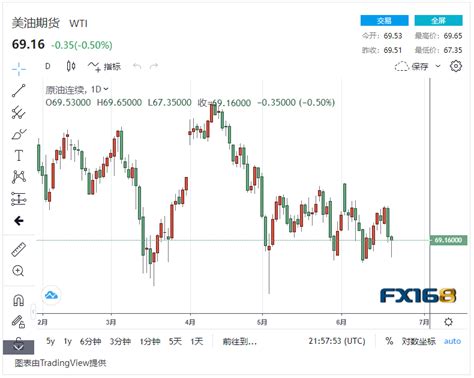
Task: Open candlestick chart style selector
Action: pos(71,66)
